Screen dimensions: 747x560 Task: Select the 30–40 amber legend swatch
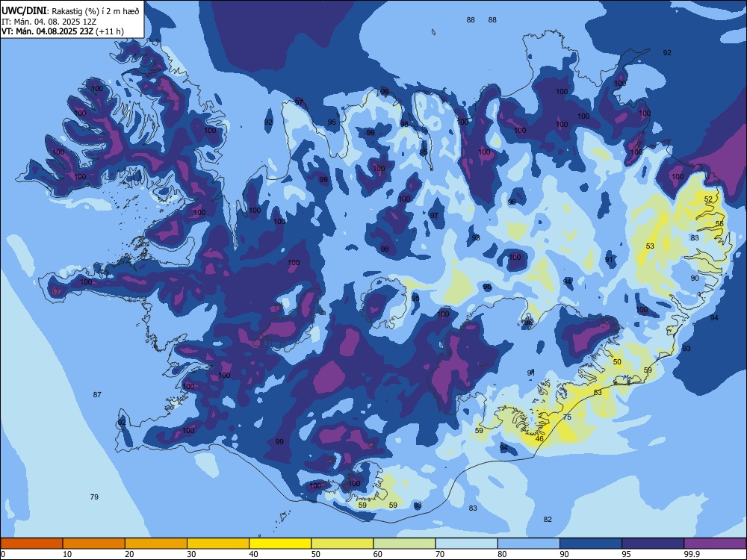tap(218, 544)
